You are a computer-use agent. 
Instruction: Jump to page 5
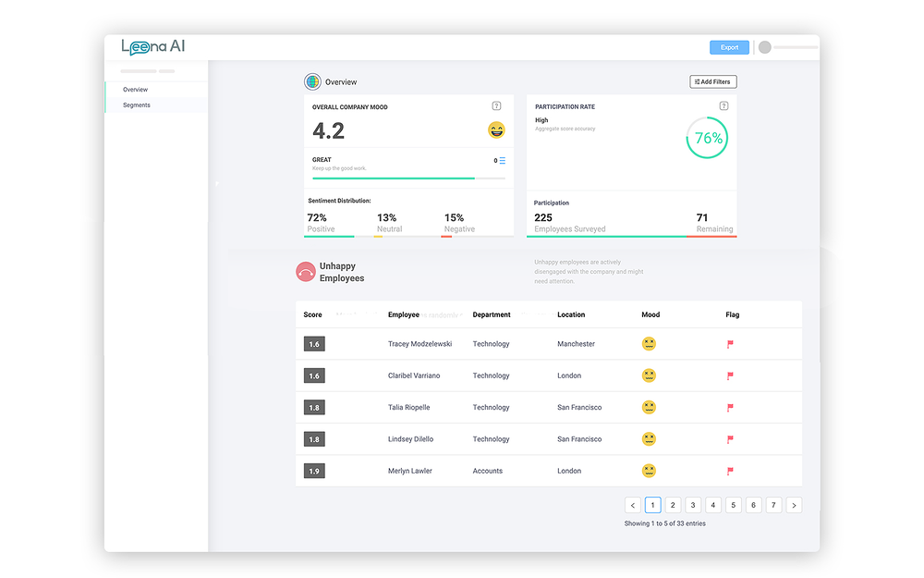pos(733,506)
